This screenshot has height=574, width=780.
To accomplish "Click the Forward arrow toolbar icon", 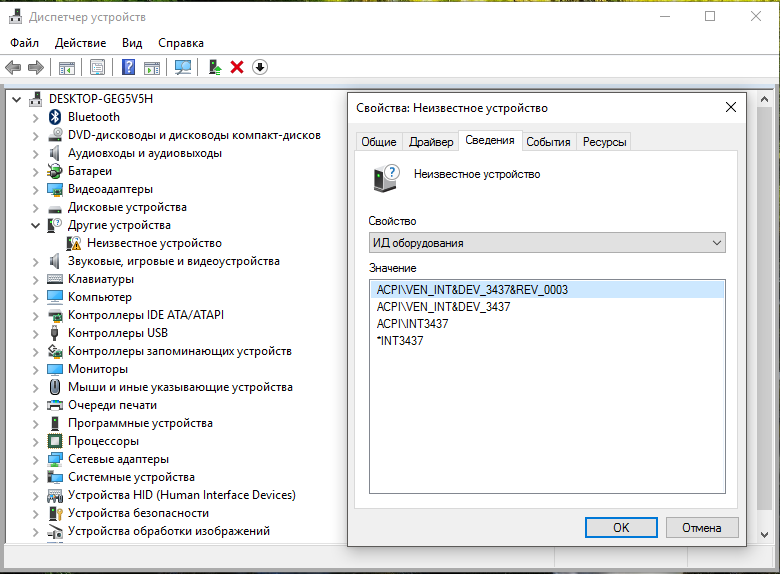I will click(x=36, y=67).
